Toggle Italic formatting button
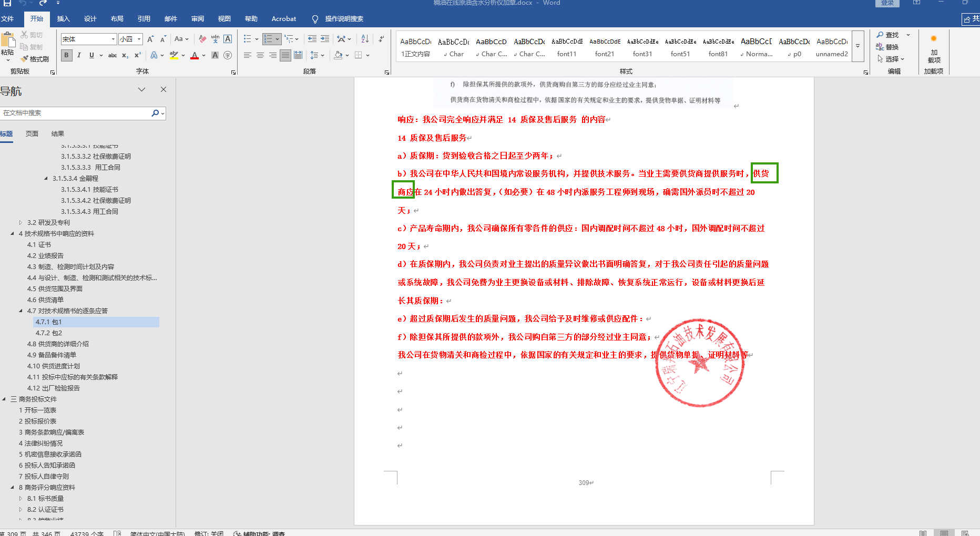The height and width of the screenshot is (536, 980). [79, 55]
